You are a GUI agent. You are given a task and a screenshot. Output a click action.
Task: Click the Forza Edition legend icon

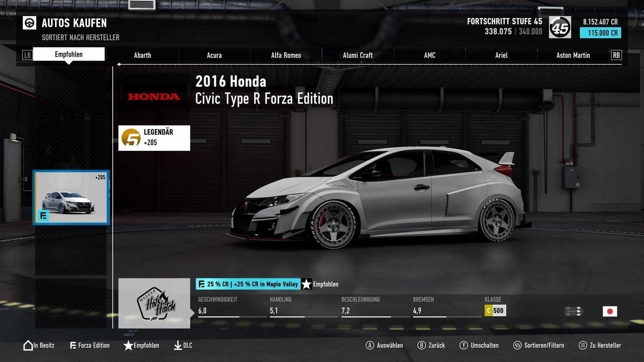73,345
